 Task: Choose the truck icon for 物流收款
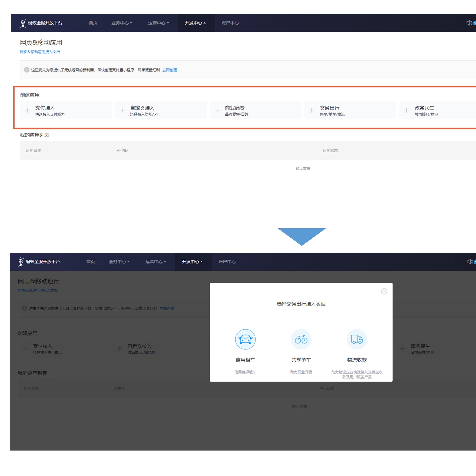pos(357,339)
